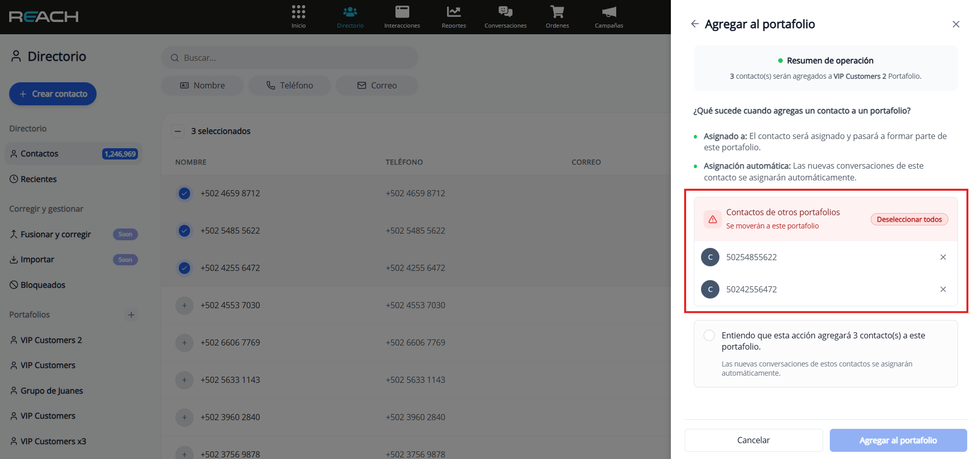
Task: Click the plus icon next to Portafolios
Action: (x=131, y=315)
